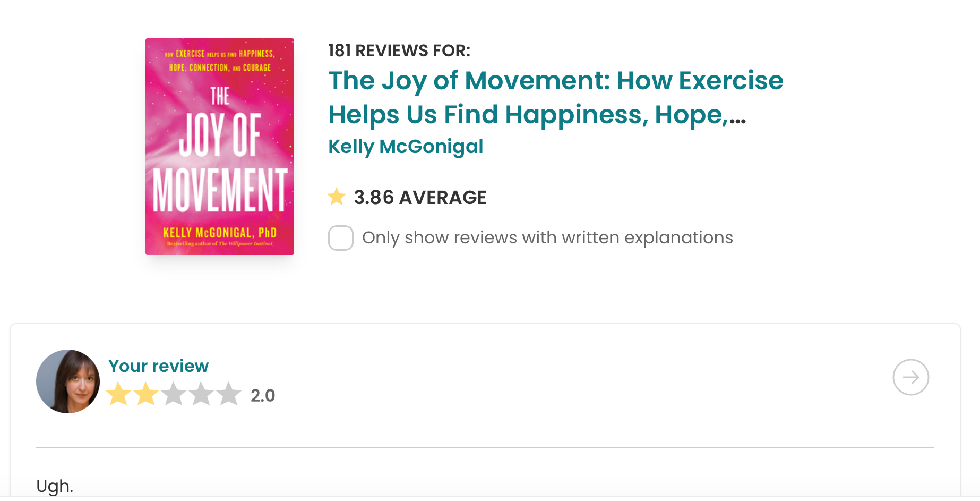Click the first star in your rating

pyautogui.click(x=119, y=394)
